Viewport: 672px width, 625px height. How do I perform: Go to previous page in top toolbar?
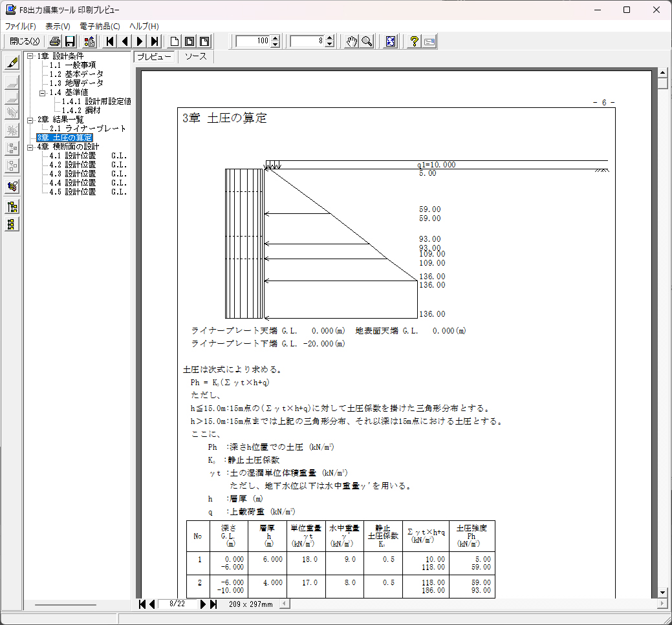(x=125, y=41)
